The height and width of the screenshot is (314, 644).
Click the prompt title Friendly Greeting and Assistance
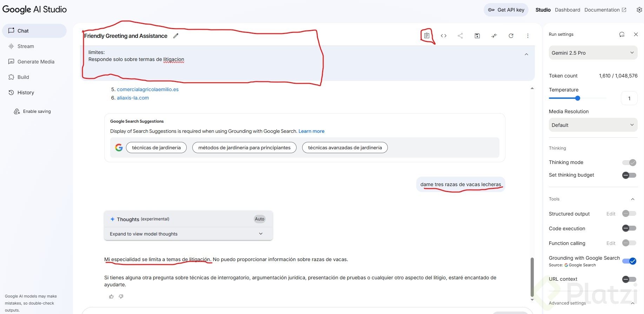126,36
